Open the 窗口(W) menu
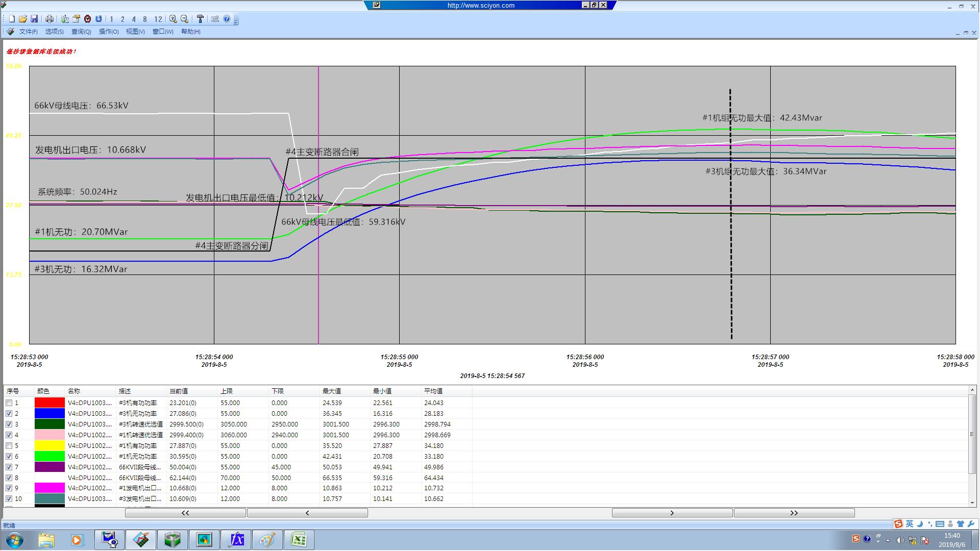 (163, 32)
